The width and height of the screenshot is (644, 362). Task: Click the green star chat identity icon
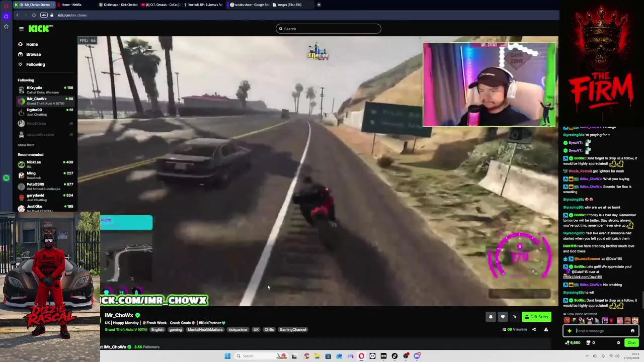click(x=570, y=331)
